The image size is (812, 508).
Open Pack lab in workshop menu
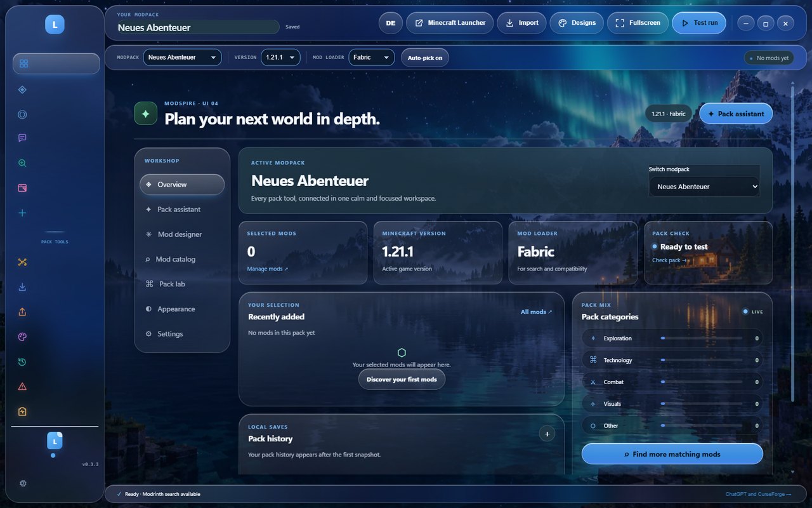[182, 284]
